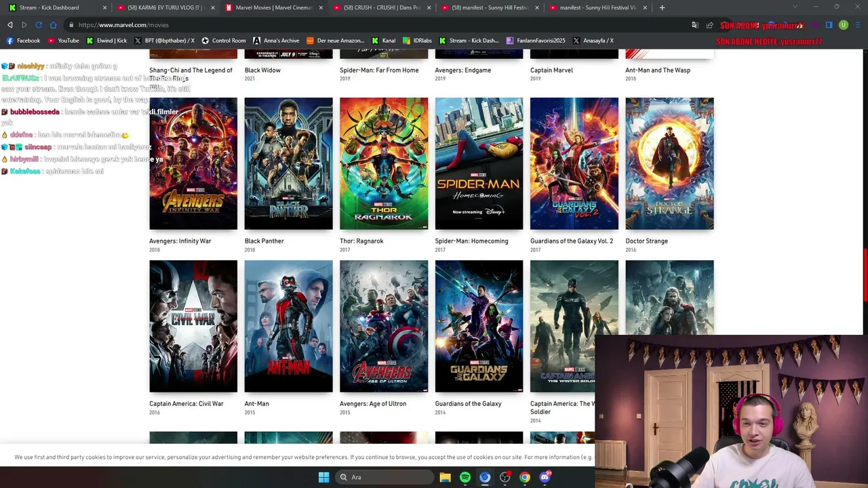Open the IDRlabs bookmark
Image resolution: width=868 pixels, height=488 pixels.
(418, 41)
